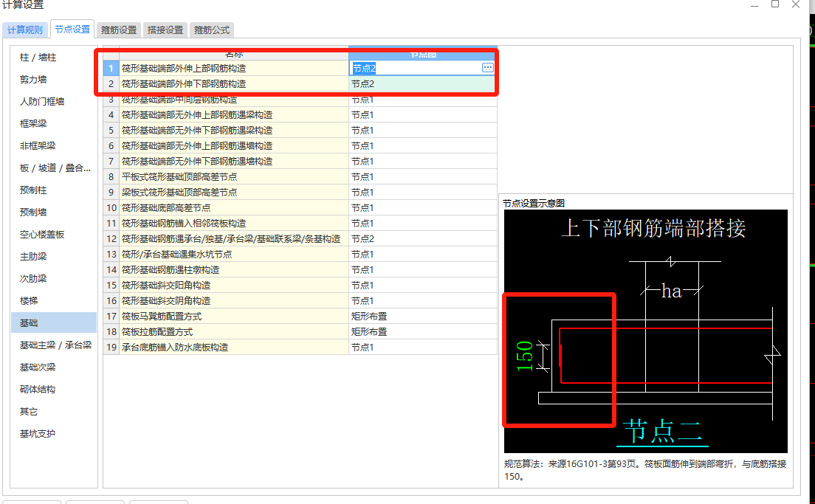
Task: Select 基础 category
Action: click(x=54, y=322)
